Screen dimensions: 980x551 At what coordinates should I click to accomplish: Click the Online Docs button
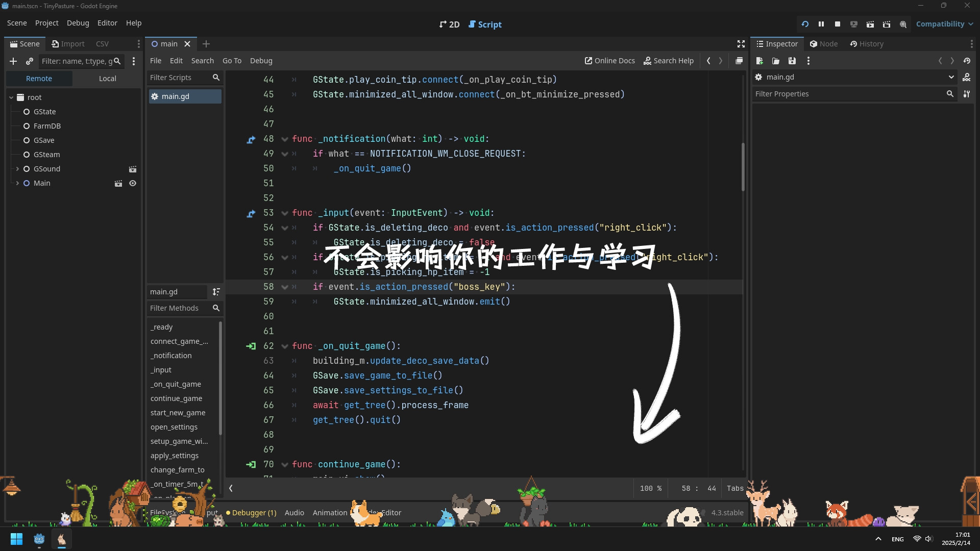(609, 61)
